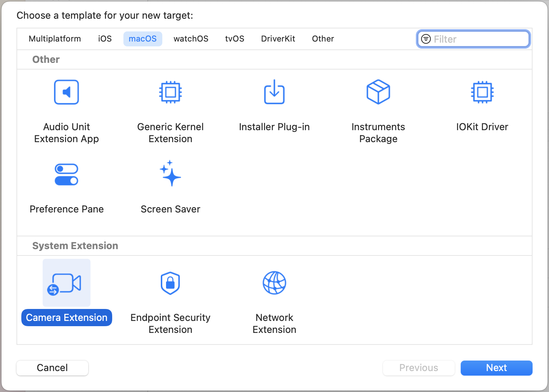The image size is (549, 392).
Task: Switch to the Multiplatform tab
Action: point(55,39)
